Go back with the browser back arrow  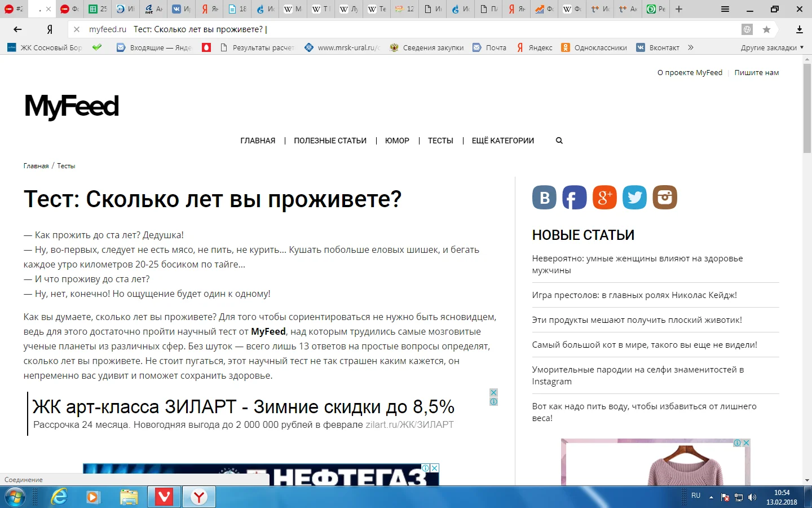click(x=17, y=29)
